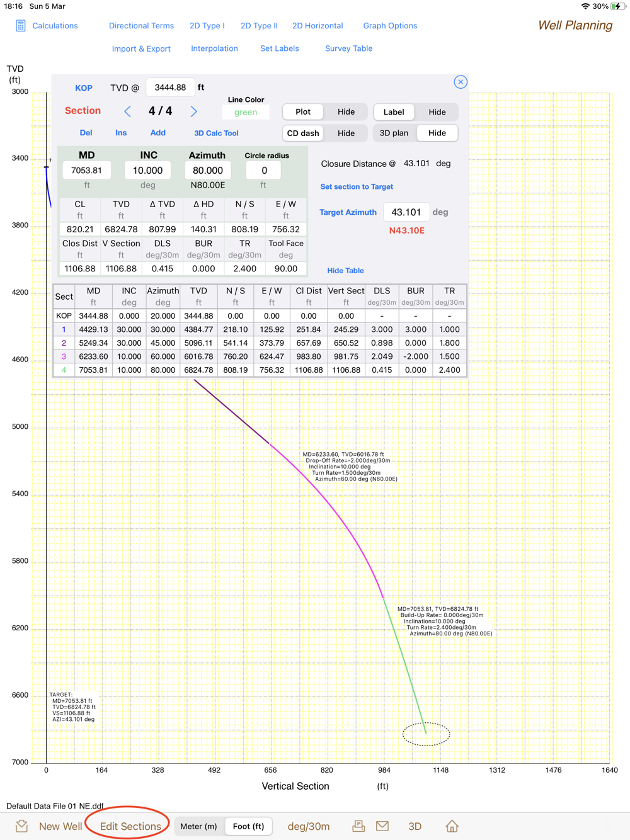Tap the print icon in bottom bar
Screen dimensions: 630x840
[358, 826]
